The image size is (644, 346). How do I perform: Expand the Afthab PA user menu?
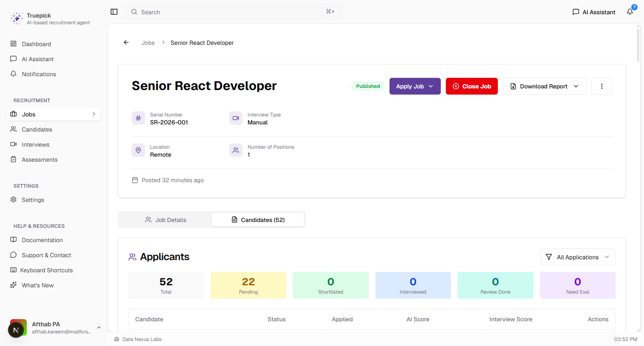[x=99, y=328]
